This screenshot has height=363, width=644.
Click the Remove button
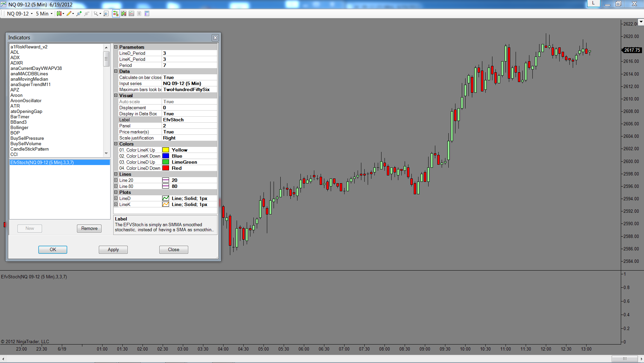click(x=89, y=229)
